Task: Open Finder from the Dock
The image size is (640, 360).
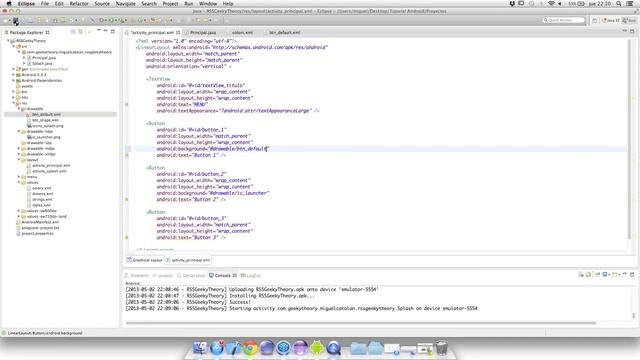Action: (200, 348)
